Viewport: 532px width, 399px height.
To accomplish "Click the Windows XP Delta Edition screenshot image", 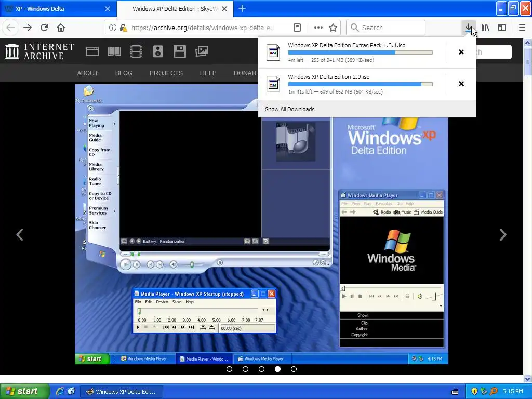I will (x=262, y=224).
